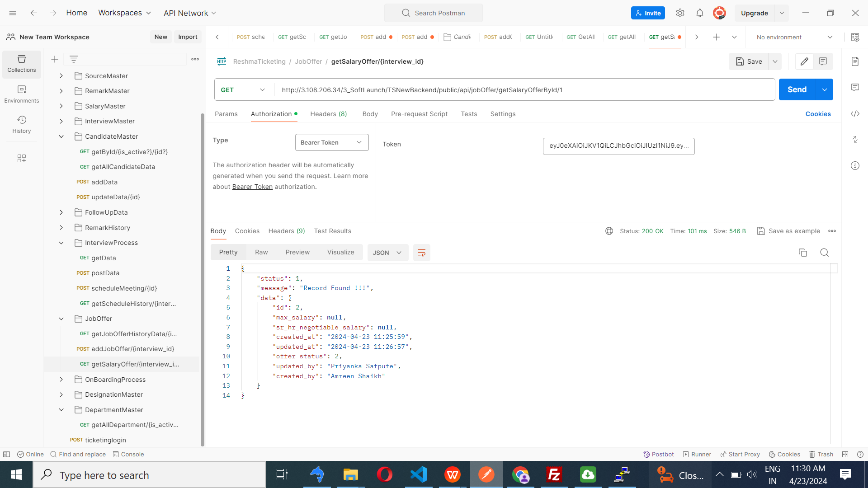Open collections more options ellipsis
This screenshot has width=868, height=488.
pos(195,59)
